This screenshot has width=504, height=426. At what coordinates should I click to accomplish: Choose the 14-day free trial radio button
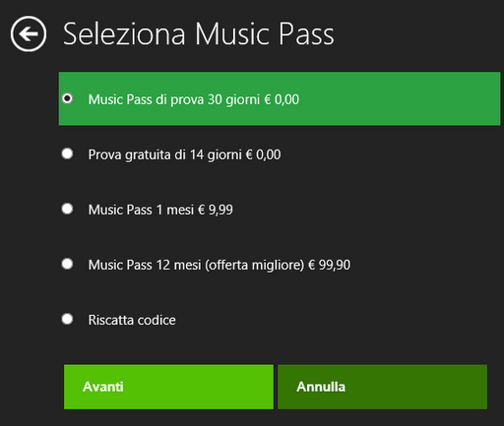click(67, 153)
